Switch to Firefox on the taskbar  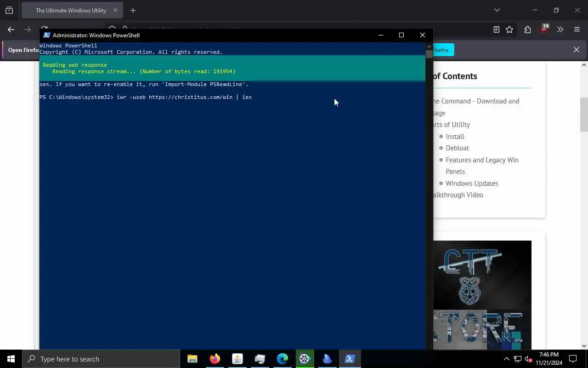coord(215,359)
